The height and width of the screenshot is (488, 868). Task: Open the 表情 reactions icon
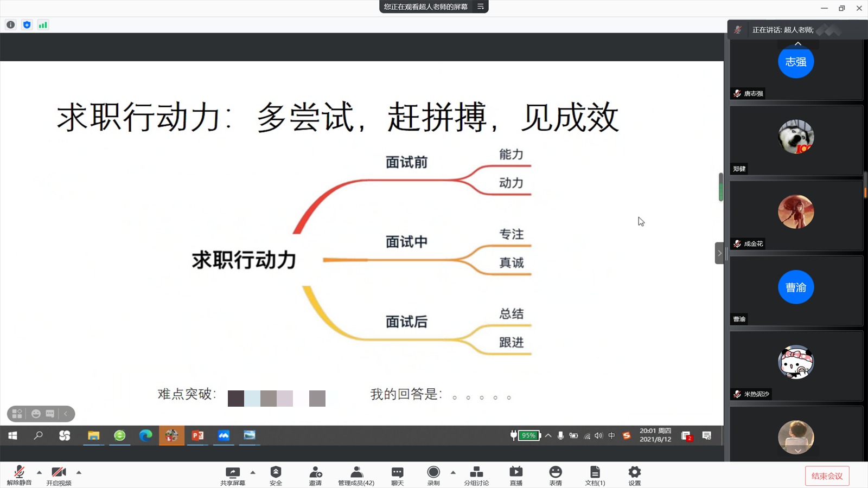click(556, 474)
